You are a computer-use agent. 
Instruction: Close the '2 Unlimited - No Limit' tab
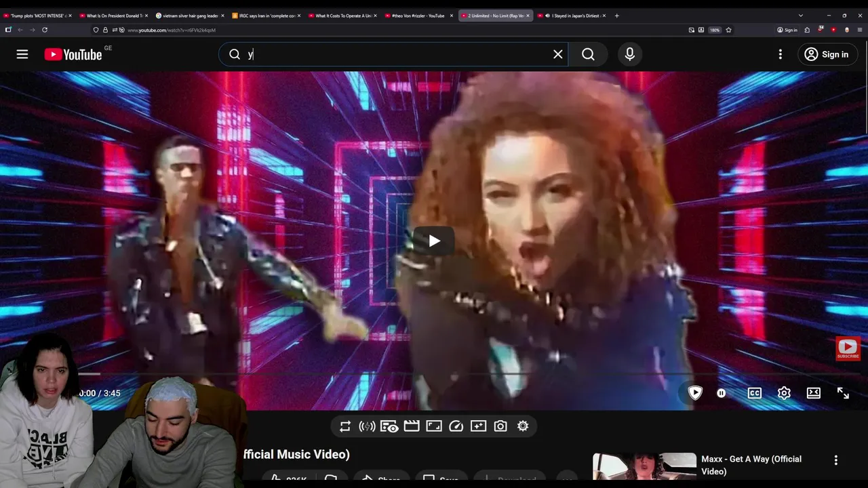[528, 16]
